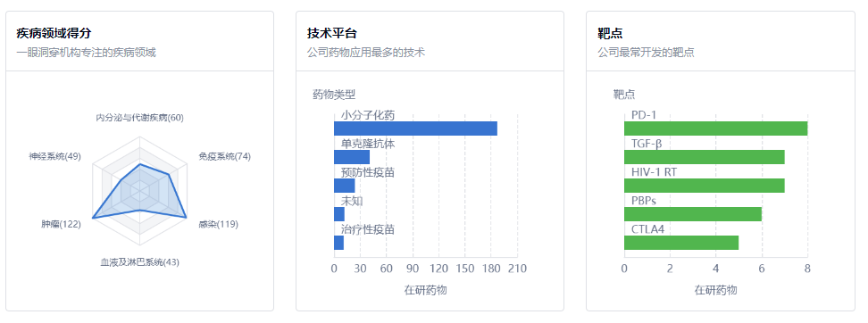
Task: Select the 免疫系统(74) radar label
Action: (x=224, y=156)
